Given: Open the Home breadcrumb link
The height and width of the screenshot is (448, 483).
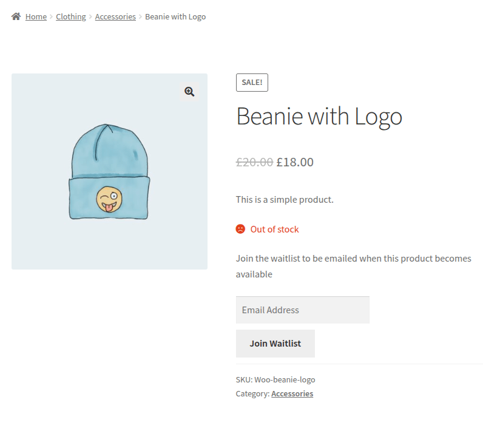Looking at the screenshot, I should 36,17.
